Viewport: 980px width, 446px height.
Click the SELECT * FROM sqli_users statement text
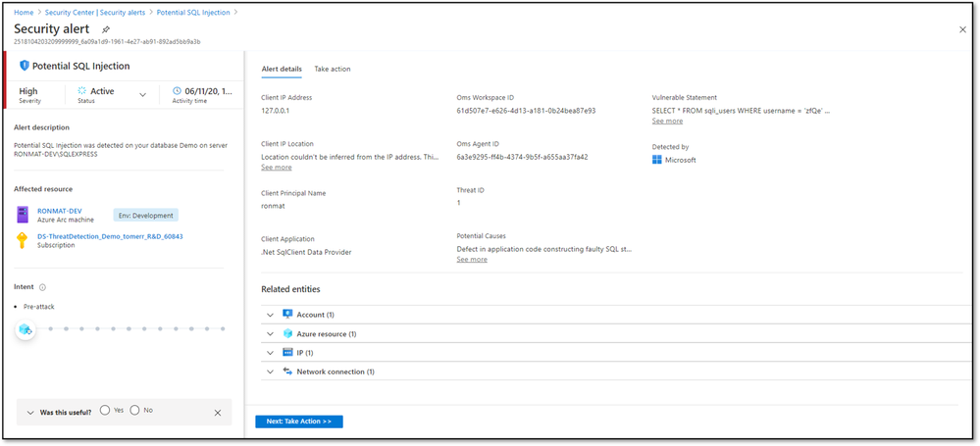[x=742, y=111]
